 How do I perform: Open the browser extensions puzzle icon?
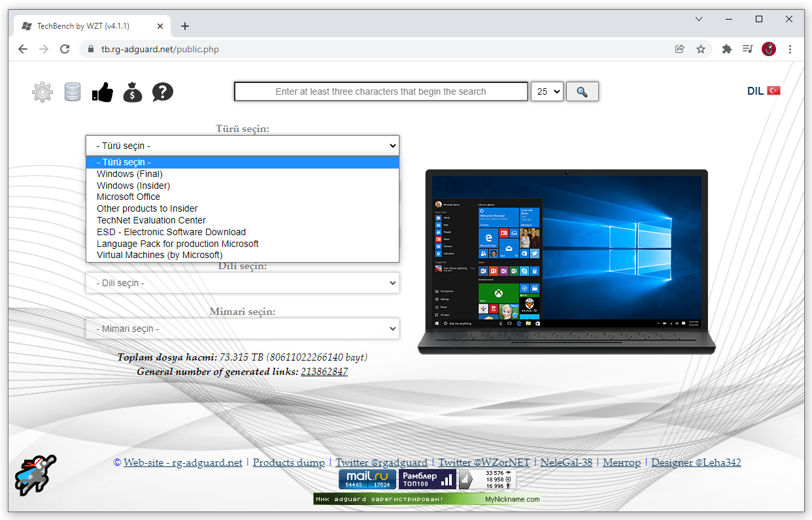[x=726, y=49]
